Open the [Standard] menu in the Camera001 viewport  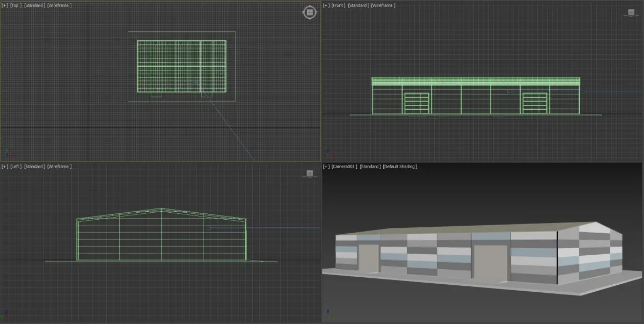[x=370, y=167]
